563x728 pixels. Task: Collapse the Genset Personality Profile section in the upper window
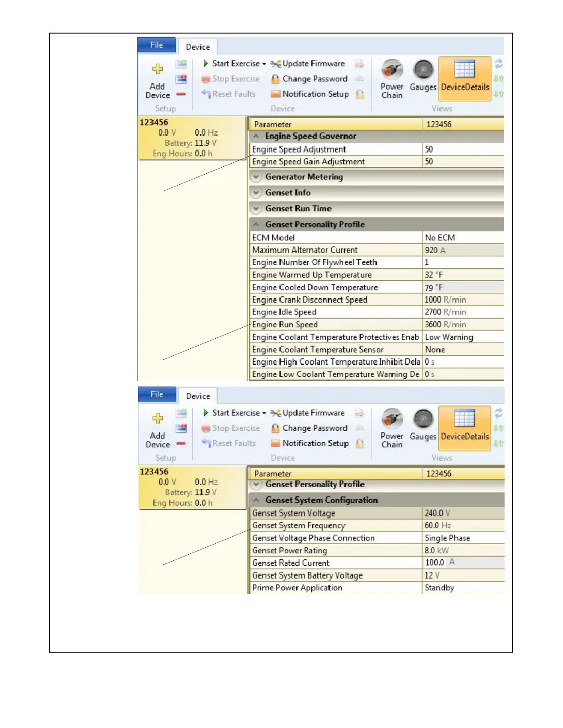coord(256,225)
